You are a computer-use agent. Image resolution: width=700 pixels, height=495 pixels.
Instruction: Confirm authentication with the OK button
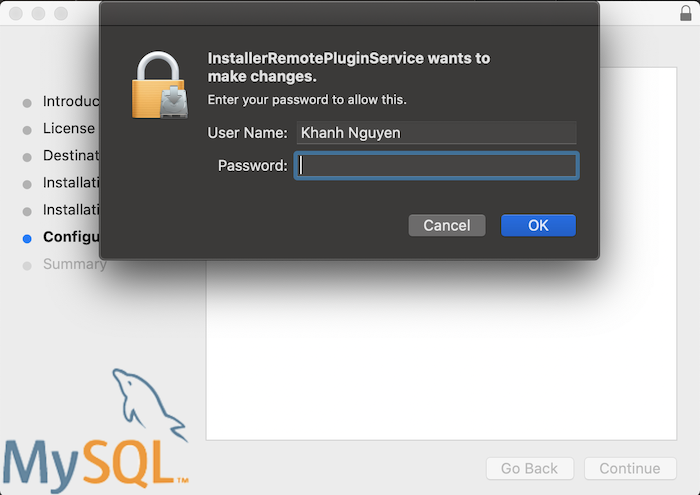point(538,225)
